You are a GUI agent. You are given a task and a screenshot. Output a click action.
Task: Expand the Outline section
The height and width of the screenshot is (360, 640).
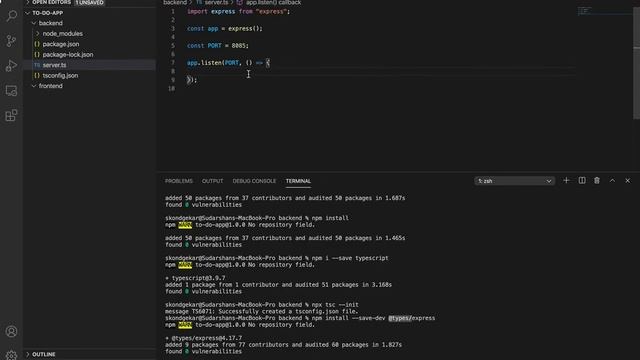point(44,354)
